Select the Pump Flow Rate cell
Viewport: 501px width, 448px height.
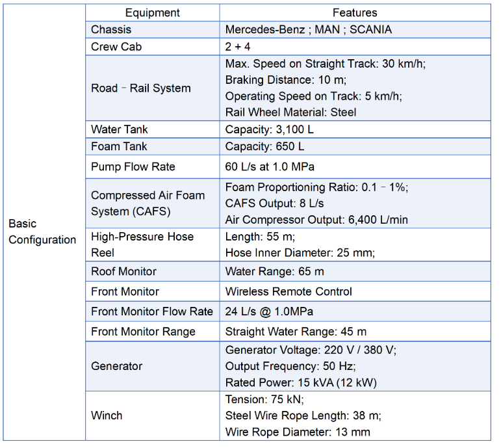153,166
